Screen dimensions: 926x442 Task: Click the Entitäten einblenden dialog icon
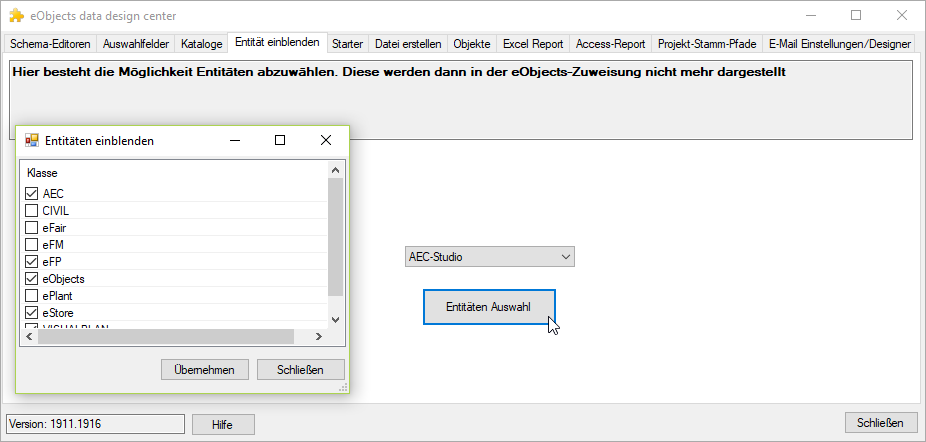click(31, 141)
